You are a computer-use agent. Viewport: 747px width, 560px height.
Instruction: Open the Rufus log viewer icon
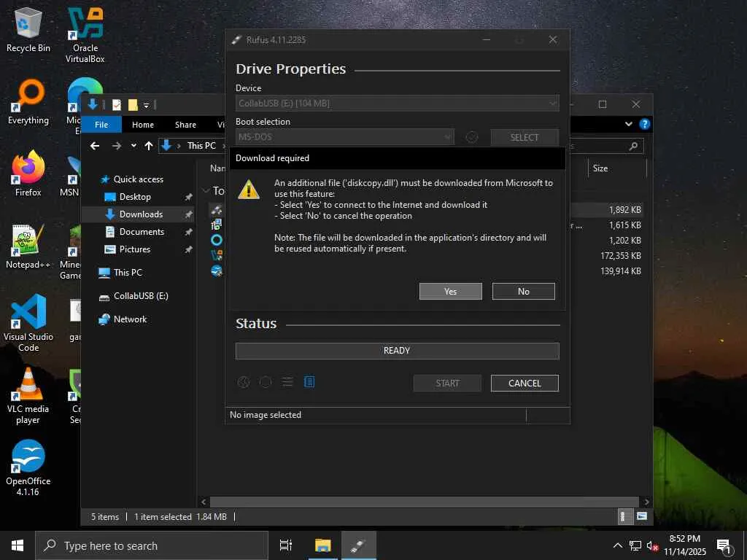(309, 382)
